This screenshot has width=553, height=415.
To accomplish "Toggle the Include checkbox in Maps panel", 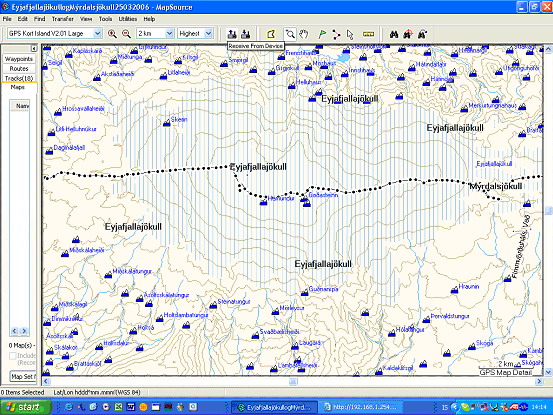I will [13, 355].
